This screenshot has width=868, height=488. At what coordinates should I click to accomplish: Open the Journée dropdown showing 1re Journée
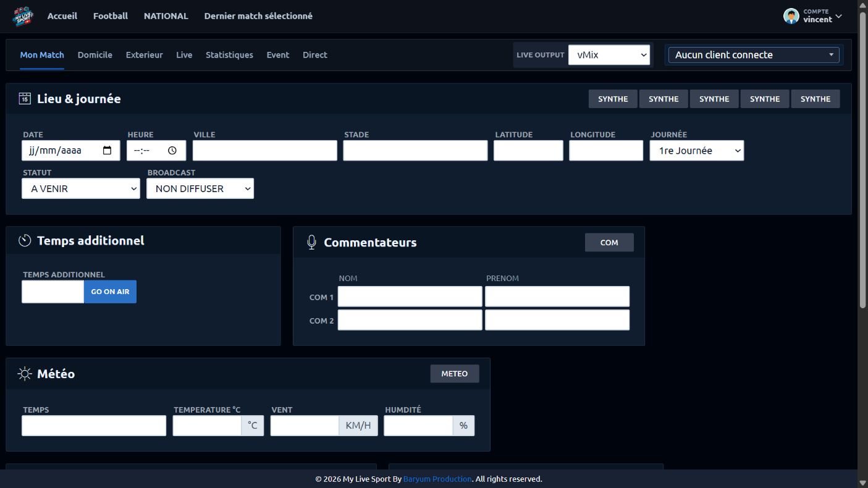[x=697, y=151]
